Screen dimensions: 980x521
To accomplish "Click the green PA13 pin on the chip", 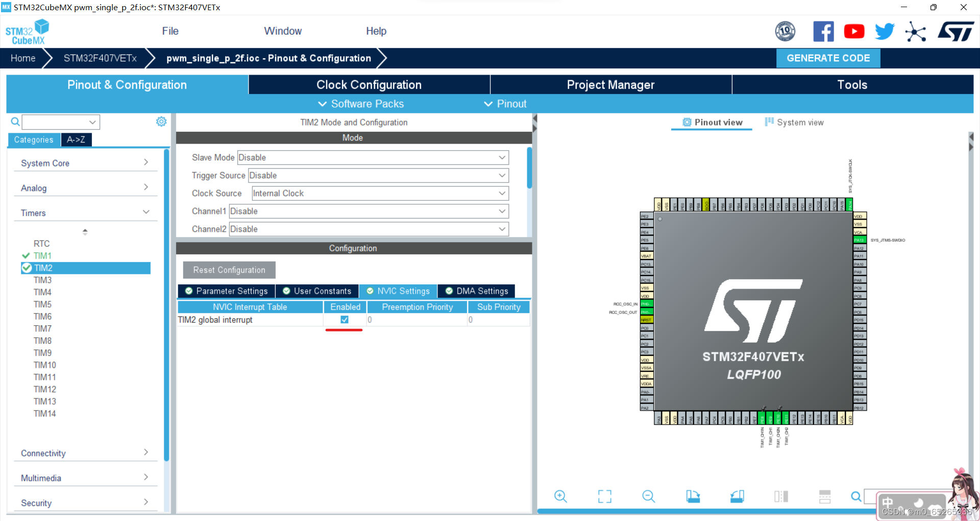I will click(860, 240).
